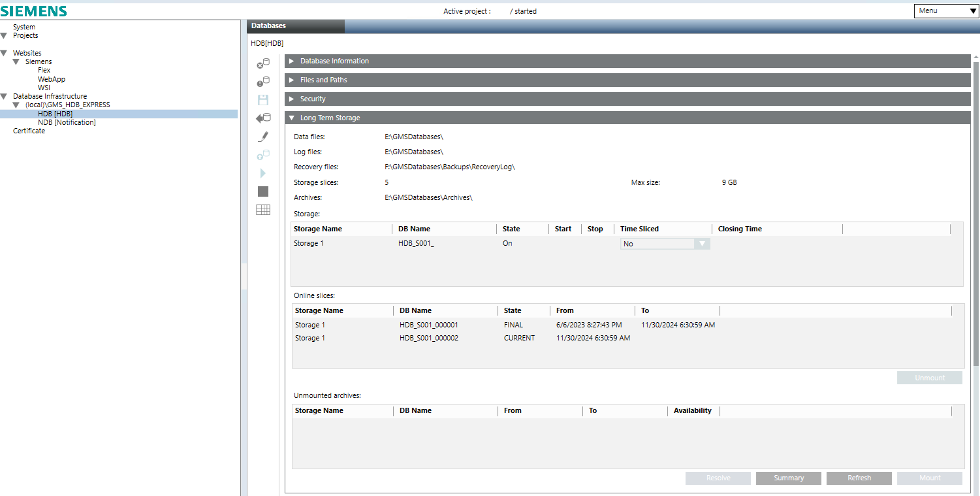Expand the Database Information section
This screenshot has width=980, height=496.
tap(334, 61)
